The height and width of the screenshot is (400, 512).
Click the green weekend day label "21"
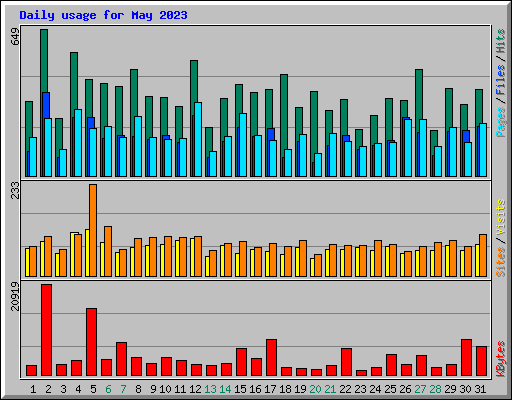[x=330, y=389]
